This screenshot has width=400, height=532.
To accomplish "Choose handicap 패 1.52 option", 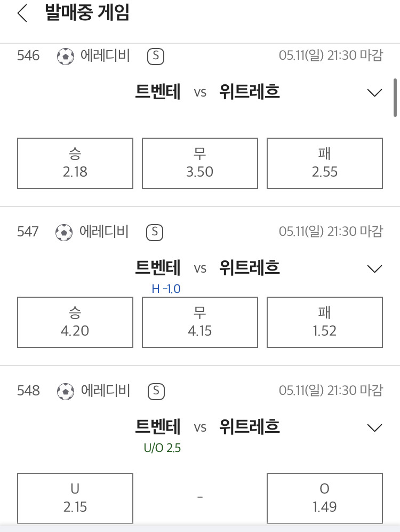I will pyautogui.click(x=325, y=322).
